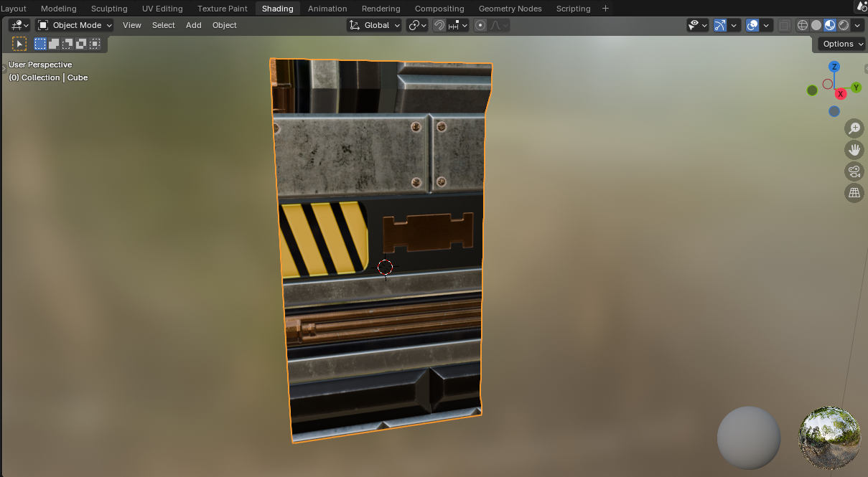Open the editor type menu icon
This screenshot has height=477, width=868.
click(x=19, y=25)
